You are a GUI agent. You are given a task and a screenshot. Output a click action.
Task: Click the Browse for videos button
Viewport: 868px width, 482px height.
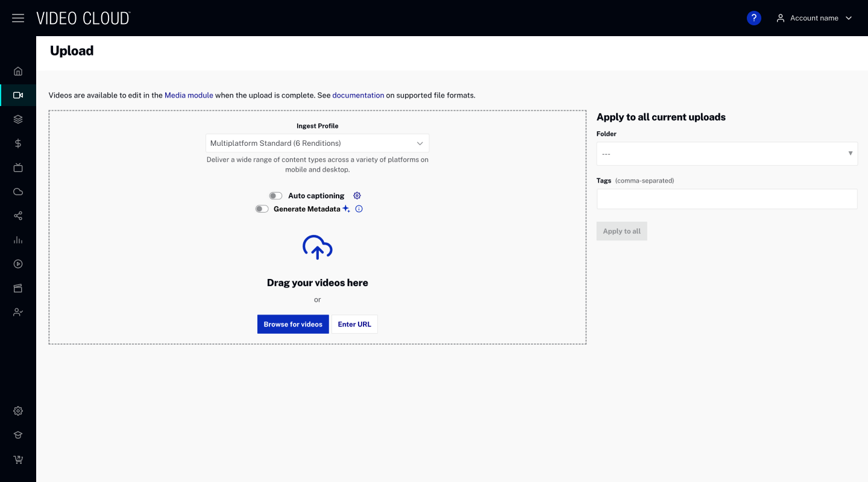point(293,324)
